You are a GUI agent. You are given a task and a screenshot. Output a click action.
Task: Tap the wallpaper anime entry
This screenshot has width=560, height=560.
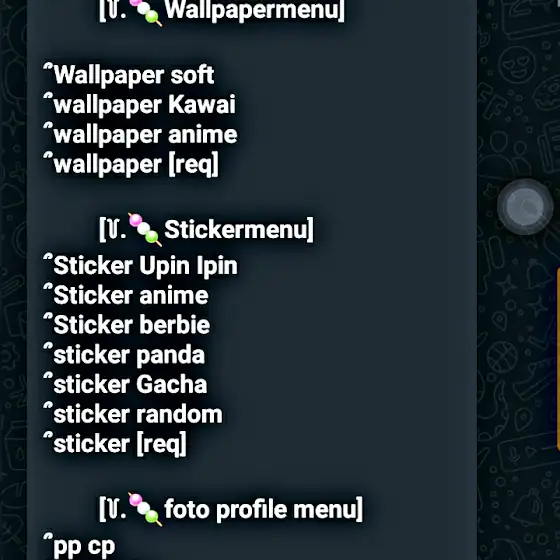tap(140, 135)
